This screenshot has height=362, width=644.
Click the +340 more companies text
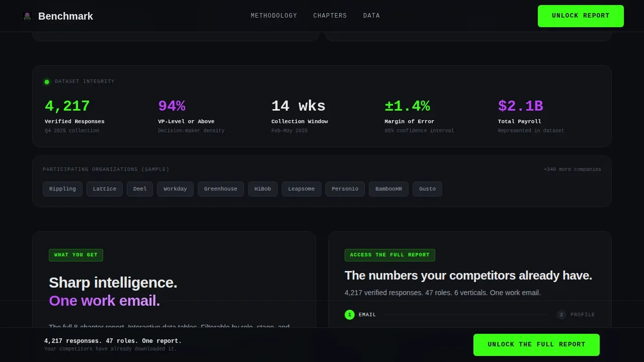(573, 169)
